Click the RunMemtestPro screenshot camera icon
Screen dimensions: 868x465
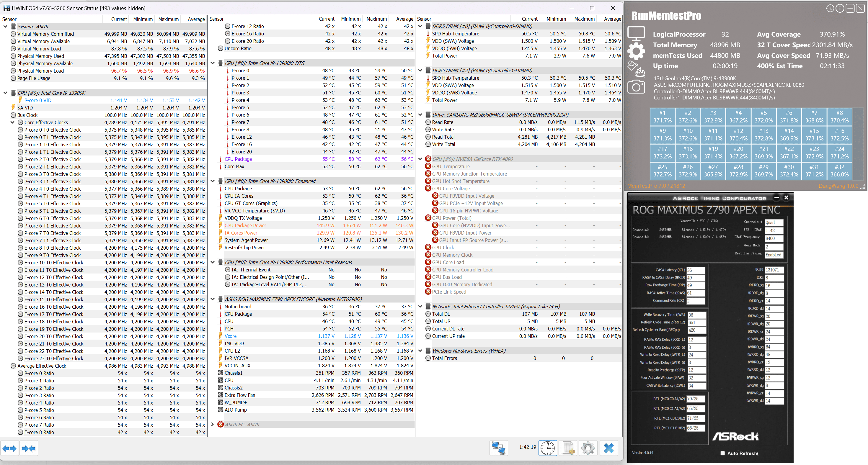(636, 87)
